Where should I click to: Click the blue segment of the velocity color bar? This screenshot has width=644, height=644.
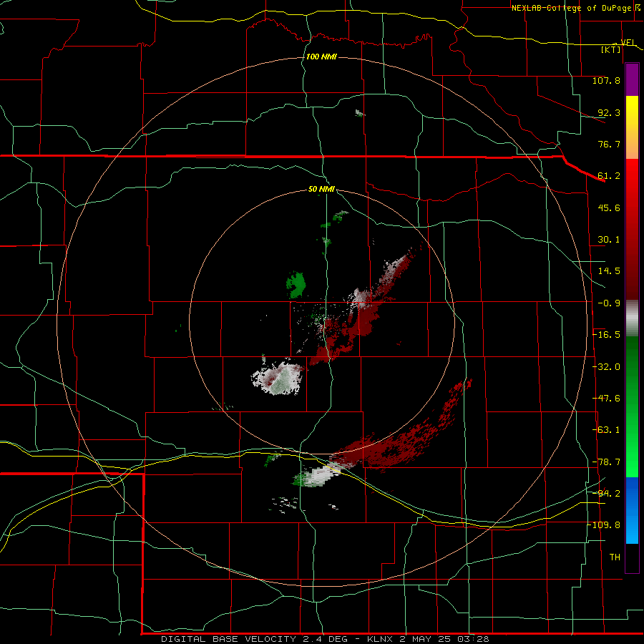[x=632, y=510]
